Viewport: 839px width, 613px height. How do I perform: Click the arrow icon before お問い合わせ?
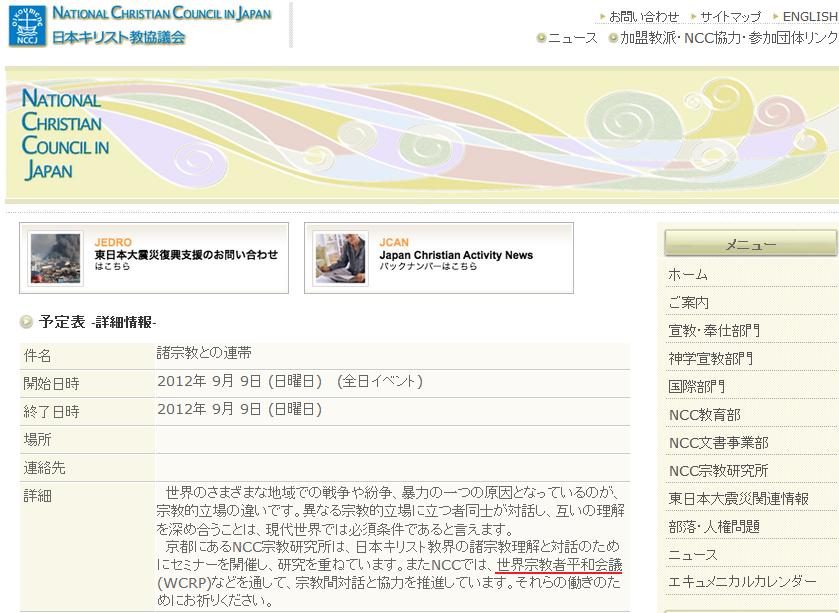602,17
